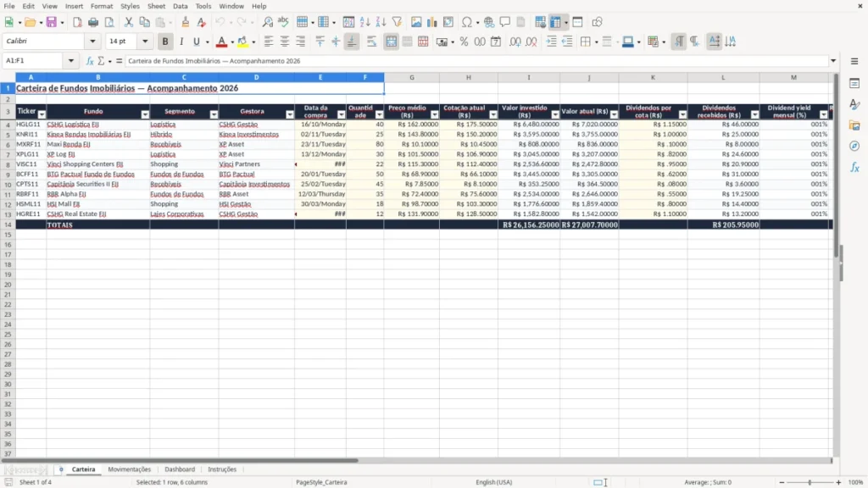
Task: Open Gestora column filter dropdown
Action: click(290, 114)
